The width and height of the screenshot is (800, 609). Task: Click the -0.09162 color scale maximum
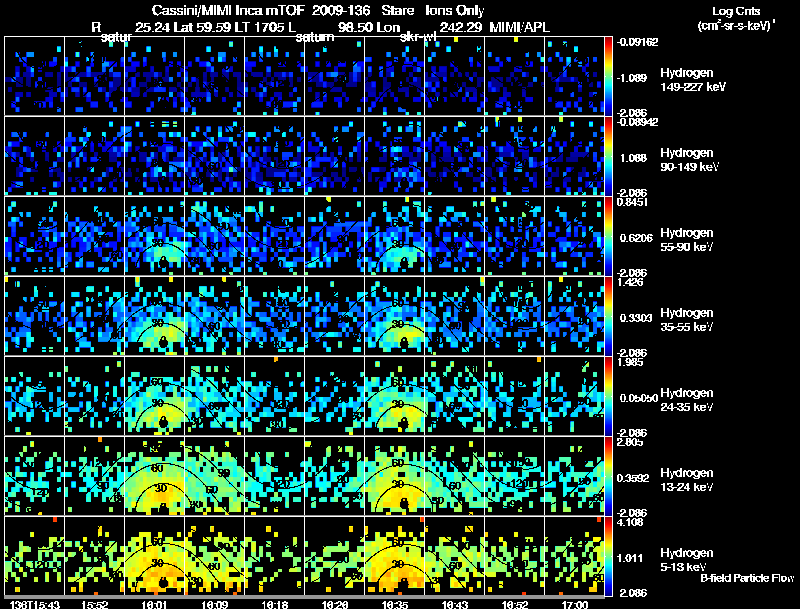pos(637,42)
